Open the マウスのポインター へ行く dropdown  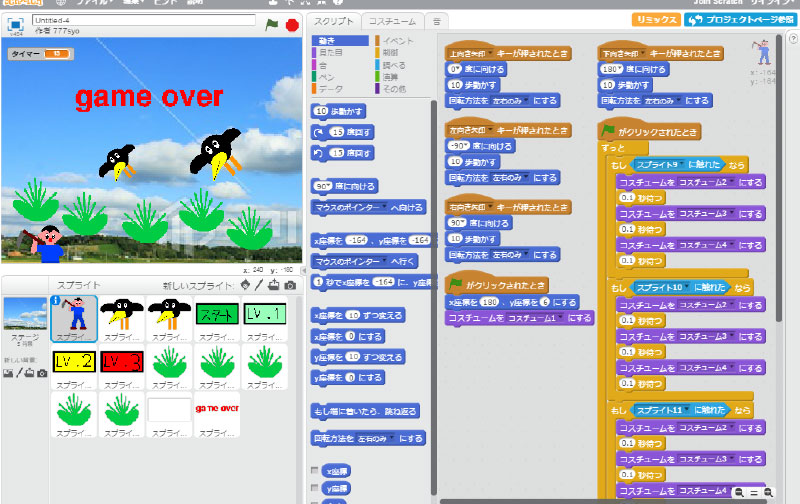pyautogui.click(x=384, y=262)
